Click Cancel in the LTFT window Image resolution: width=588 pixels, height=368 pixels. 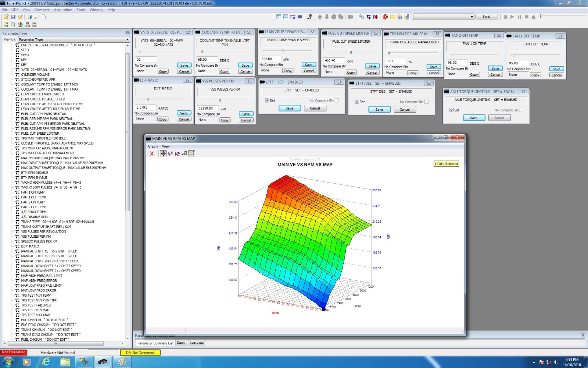[x=315, y=108]
